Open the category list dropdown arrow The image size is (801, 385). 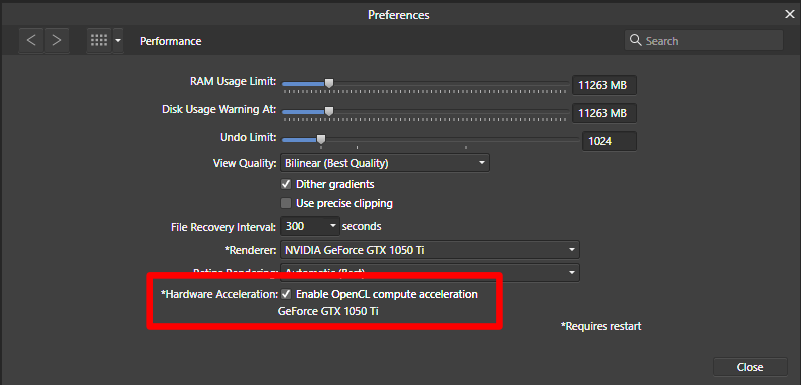point(118,41)
